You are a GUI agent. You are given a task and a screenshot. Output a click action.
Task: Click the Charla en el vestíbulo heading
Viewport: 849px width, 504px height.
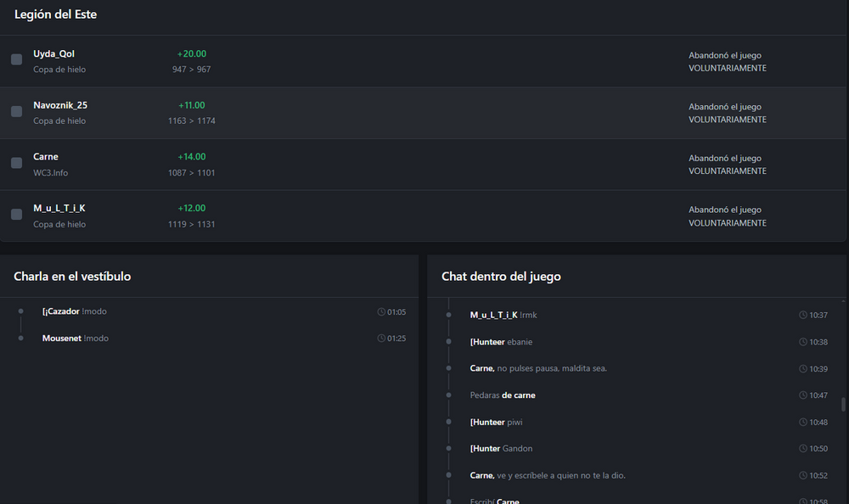coord(72,276)
